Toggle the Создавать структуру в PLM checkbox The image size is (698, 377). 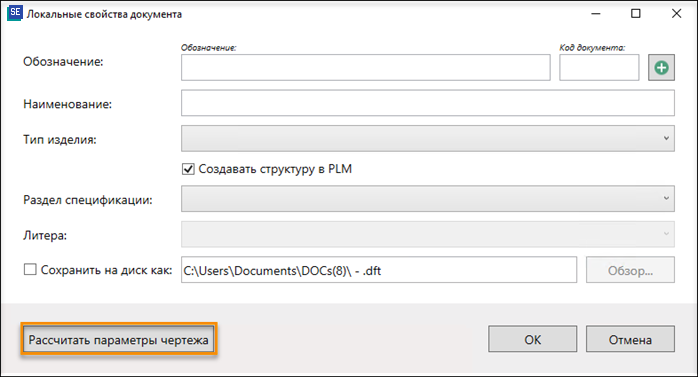188,169
